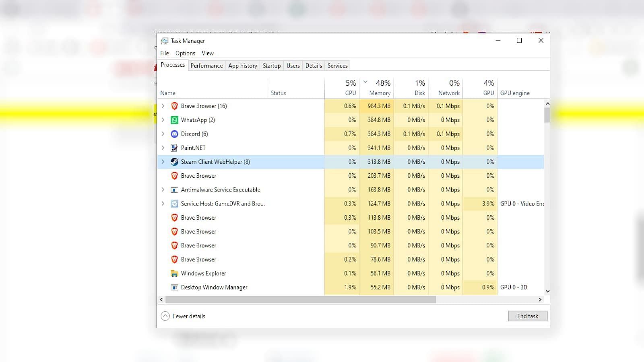Sort by the Disk column header
The width and height of the screenshot is (644, 362).
pos(411,88)
